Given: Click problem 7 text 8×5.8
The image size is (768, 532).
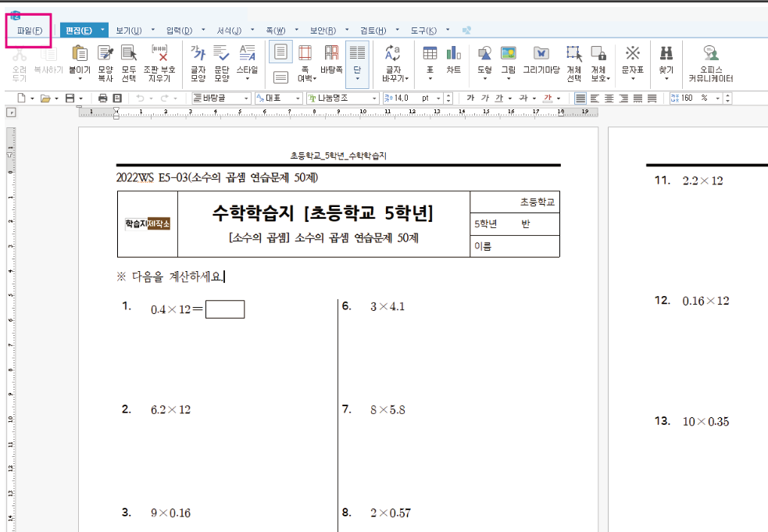Looking at the screenshot, I should coord(388,409).
